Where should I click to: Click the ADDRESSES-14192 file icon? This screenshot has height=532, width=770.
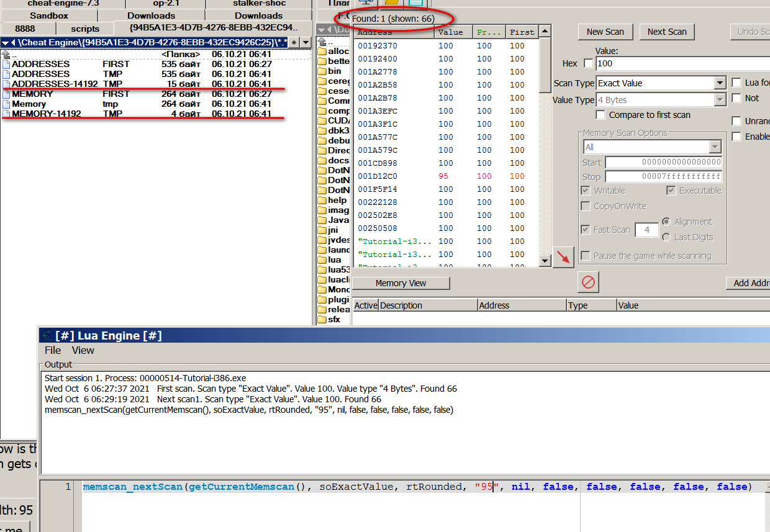coord(6,84)
